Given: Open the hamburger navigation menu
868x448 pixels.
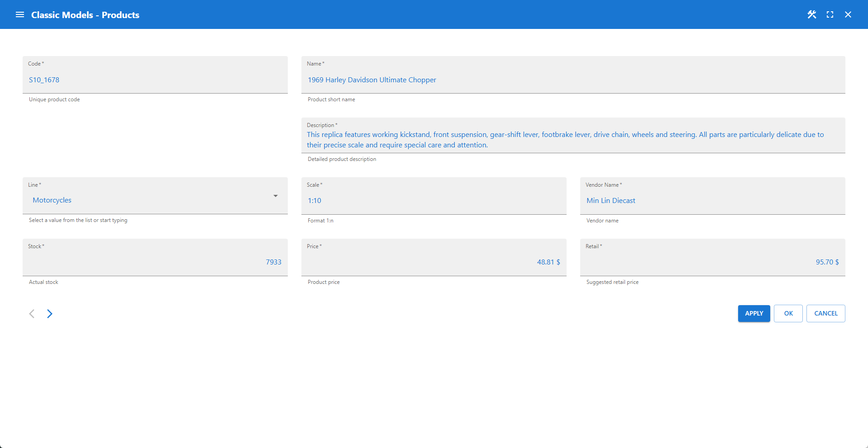Looking at the screenshot, I should point(20,15).
